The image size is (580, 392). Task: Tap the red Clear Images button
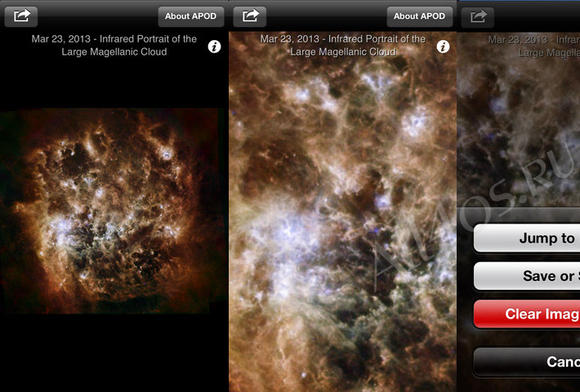pos(527,314)
